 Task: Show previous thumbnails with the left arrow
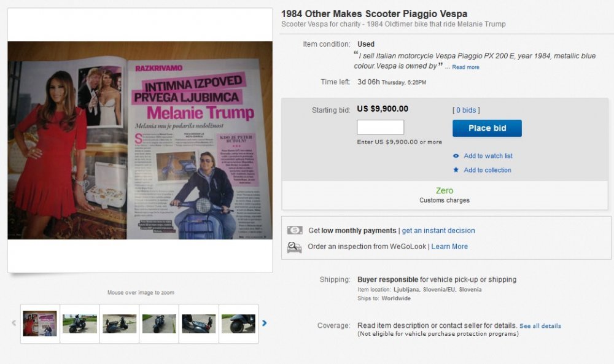coord(14,323)
